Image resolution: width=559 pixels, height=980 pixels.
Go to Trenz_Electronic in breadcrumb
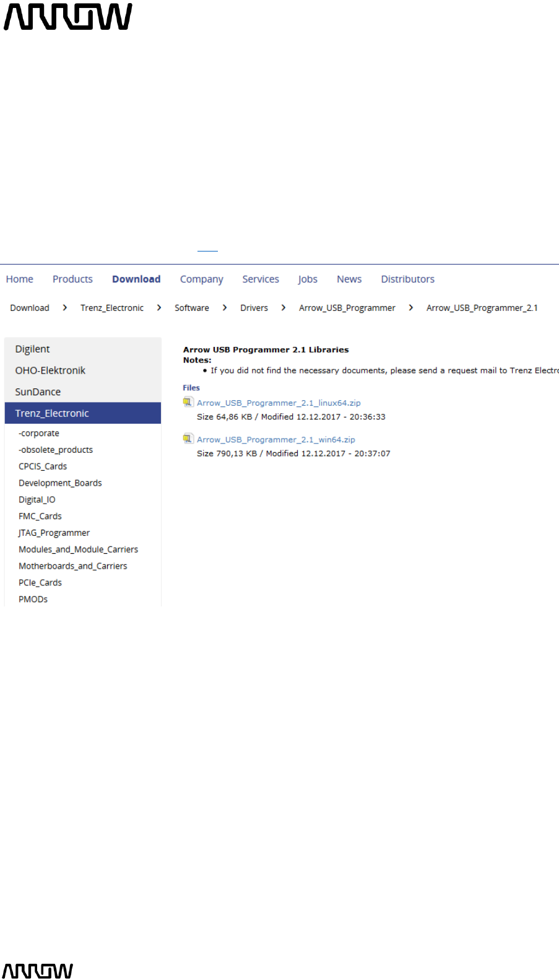(112, 308)
